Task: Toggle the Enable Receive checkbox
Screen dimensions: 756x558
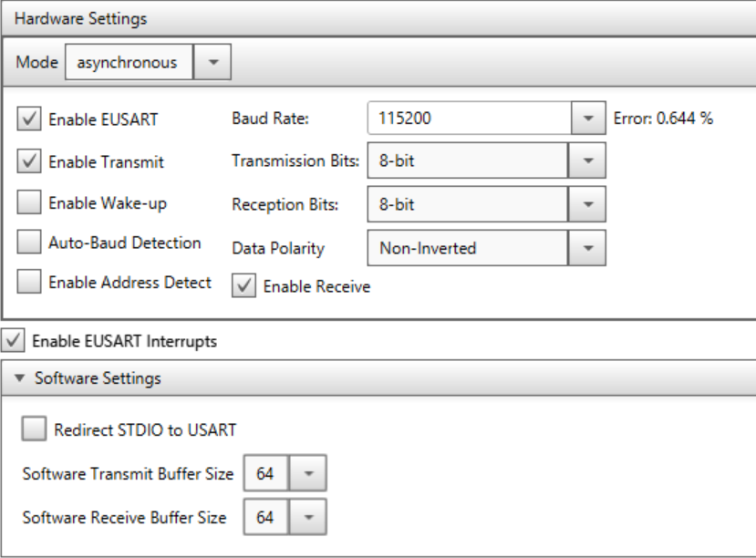Action: tap(244, 285)
